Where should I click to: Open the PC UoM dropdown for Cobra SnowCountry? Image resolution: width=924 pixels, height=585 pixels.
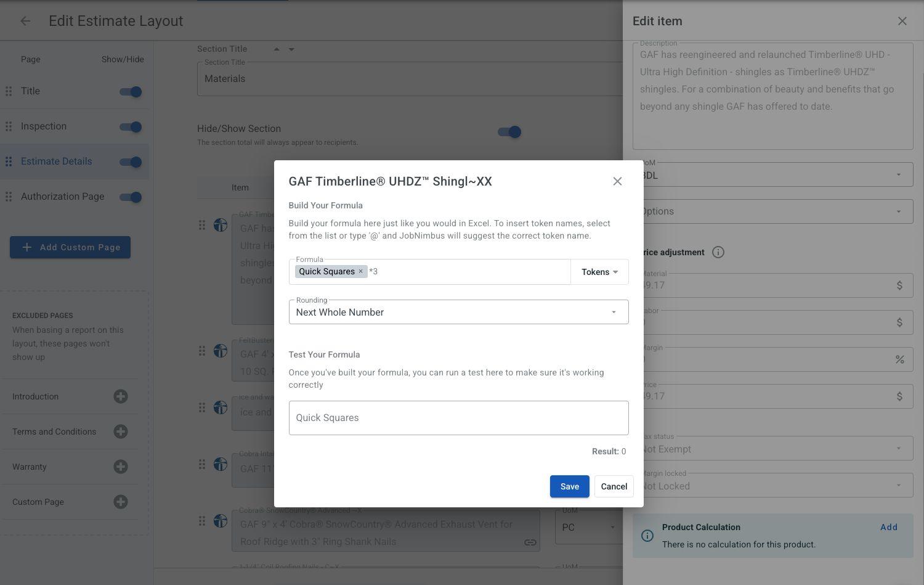(x=589, y=528)
